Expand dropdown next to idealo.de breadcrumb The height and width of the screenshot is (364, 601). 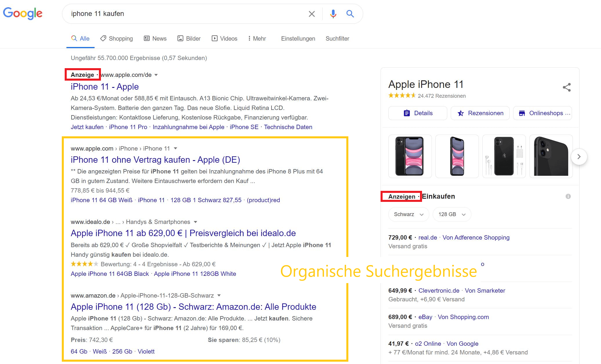tap(195, 222)
